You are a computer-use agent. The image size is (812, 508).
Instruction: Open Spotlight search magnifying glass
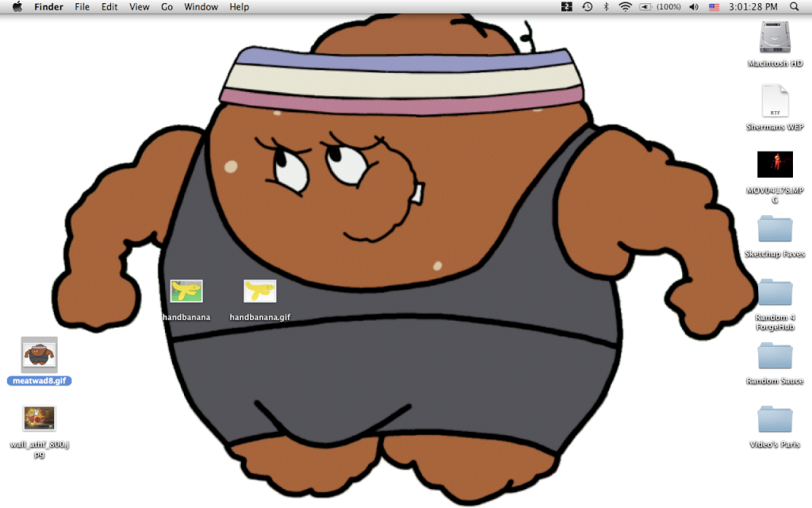[795, 6]
